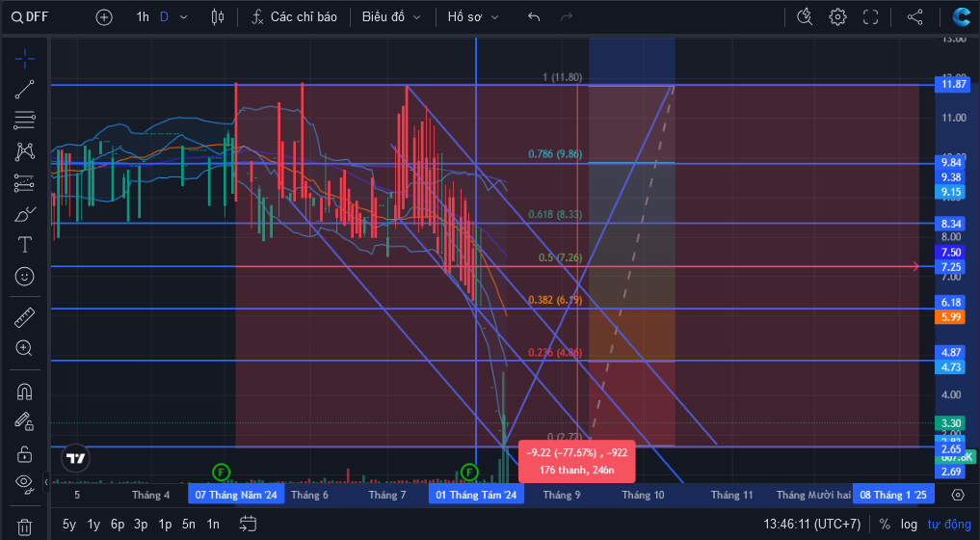The width and height of the screenshot is (980, 540).
Task: Set range to 1p
Action: (165, 525)
